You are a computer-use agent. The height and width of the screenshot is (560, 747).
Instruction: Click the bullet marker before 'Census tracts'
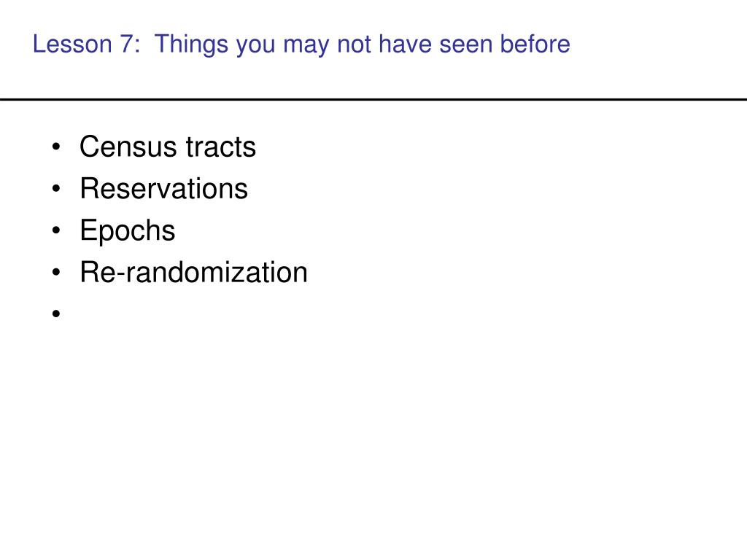click(56, 147)
